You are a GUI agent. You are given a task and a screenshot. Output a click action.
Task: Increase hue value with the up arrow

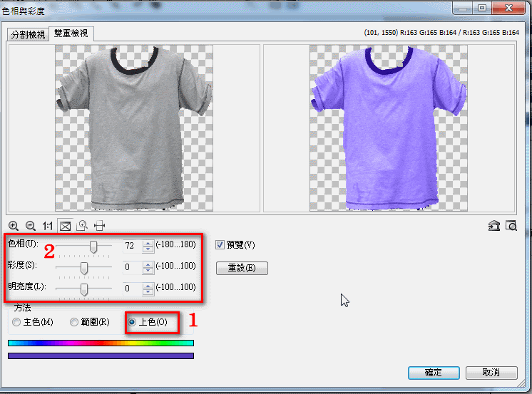(x=148, y=242)
